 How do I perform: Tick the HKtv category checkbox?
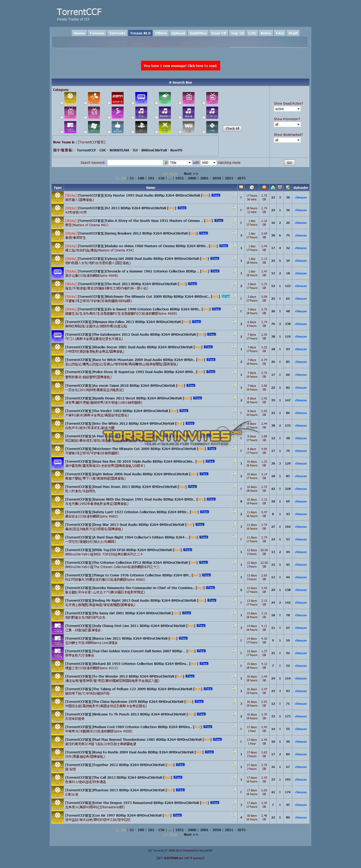point(62,117)
